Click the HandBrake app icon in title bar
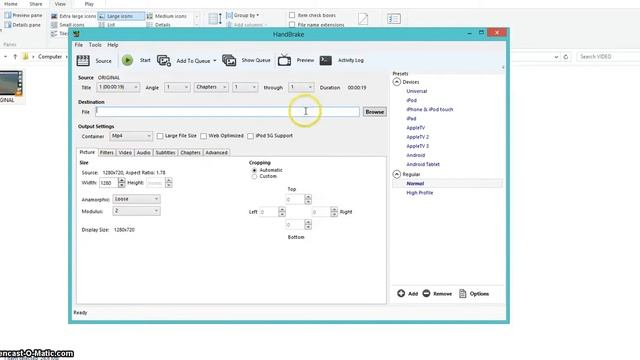This screenshot has height=360, width=640. (x=76, y=34)
